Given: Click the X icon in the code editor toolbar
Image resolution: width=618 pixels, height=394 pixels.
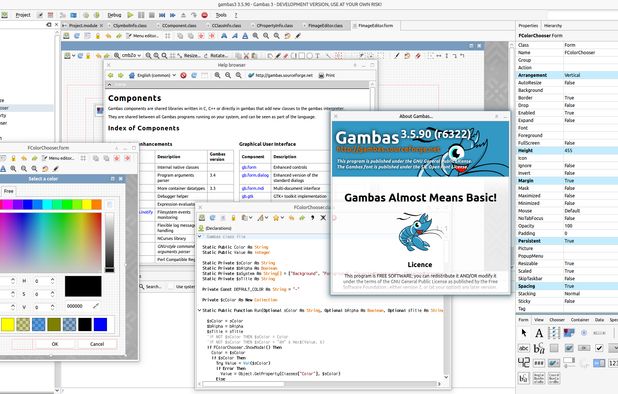Looking at the screenshot, I should [x=323, y=217].
